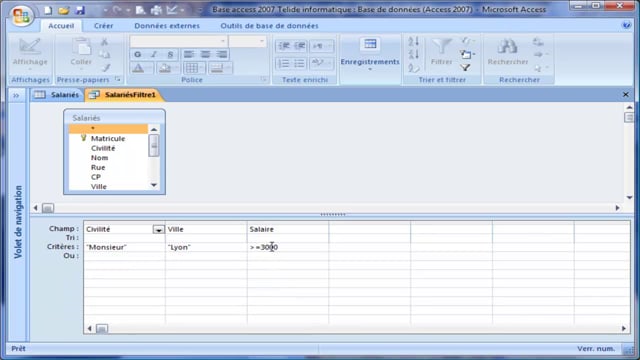The height and width of the screenshot is (360, 640).
Task: Click the Enregistrements ribbon icon
Action: coord(370,44)
